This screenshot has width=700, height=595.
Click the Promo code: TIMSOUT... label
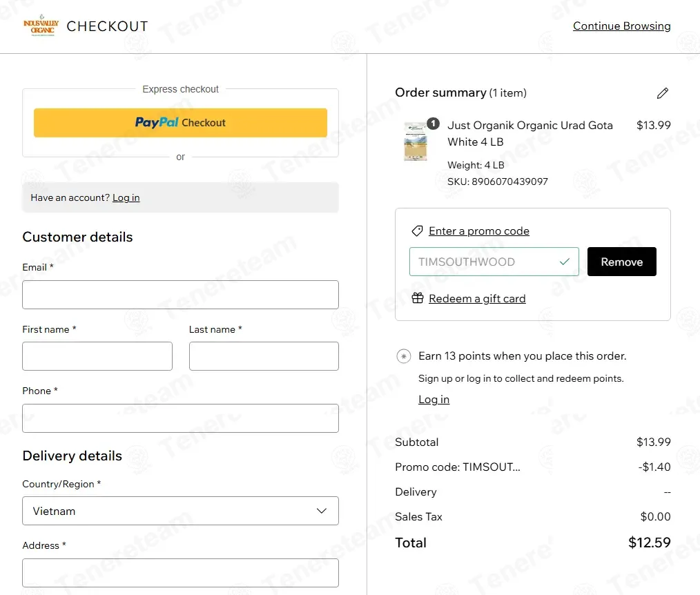(x=458, y=467)
